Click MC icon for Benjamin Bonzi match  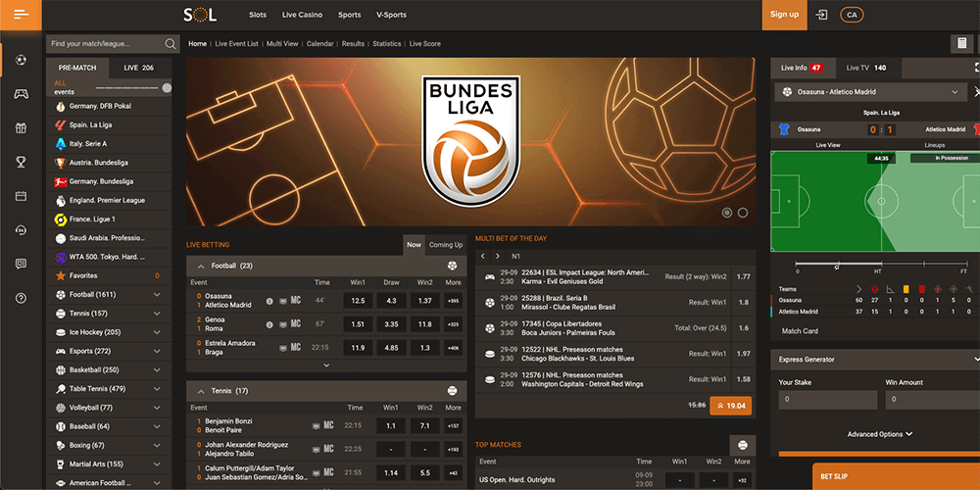(x=328, y=425)
